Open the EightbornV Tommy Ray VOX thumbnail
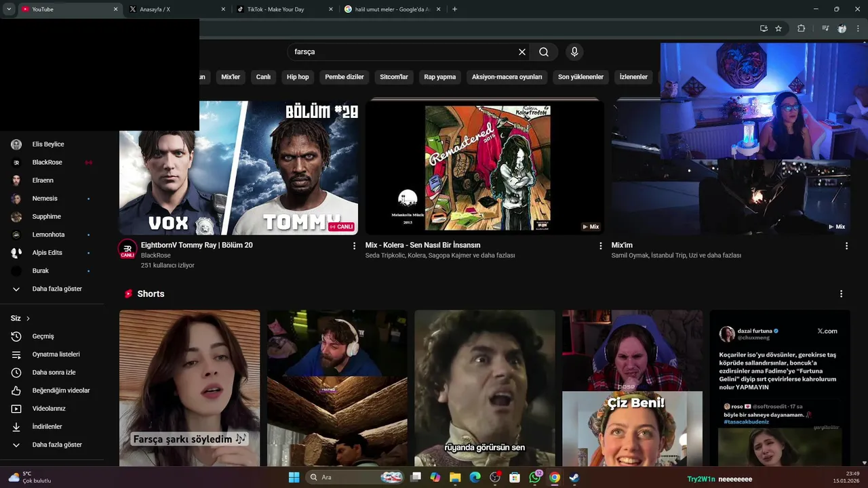Screen dimensions: 868x488 pos(239,167)
